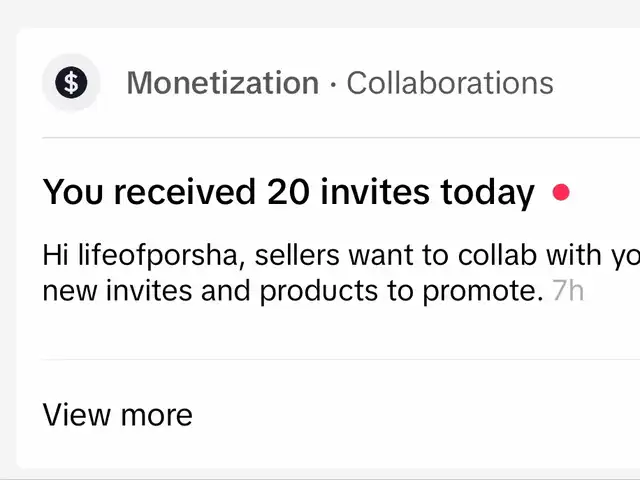The image size is (640, 480).
Task: Click the word 'sellers' in the message body
Action: 297,256
